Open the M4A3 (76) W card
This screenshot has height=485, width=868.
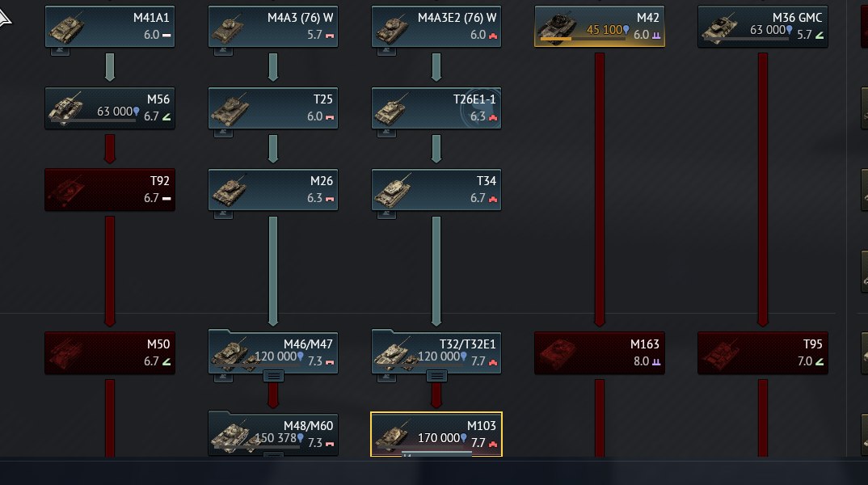[273, 26]
